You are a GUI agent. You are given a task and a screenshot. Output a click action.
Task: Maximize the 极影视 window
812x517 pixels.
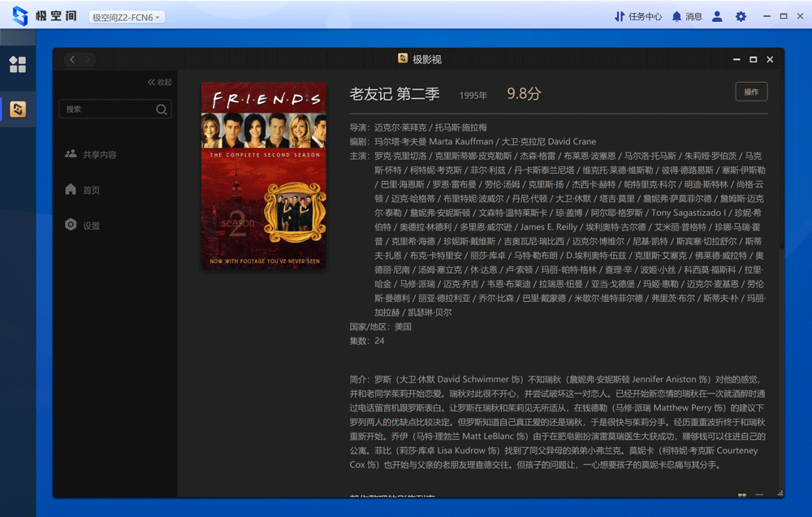coord(754,59)
